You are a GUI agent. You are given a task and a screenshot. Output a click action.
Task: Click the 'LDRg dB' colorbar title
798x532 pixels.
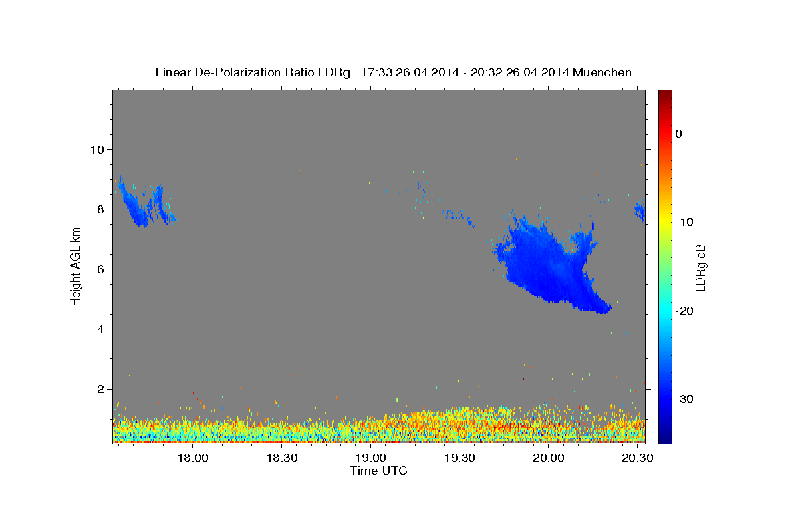point(700,266)
